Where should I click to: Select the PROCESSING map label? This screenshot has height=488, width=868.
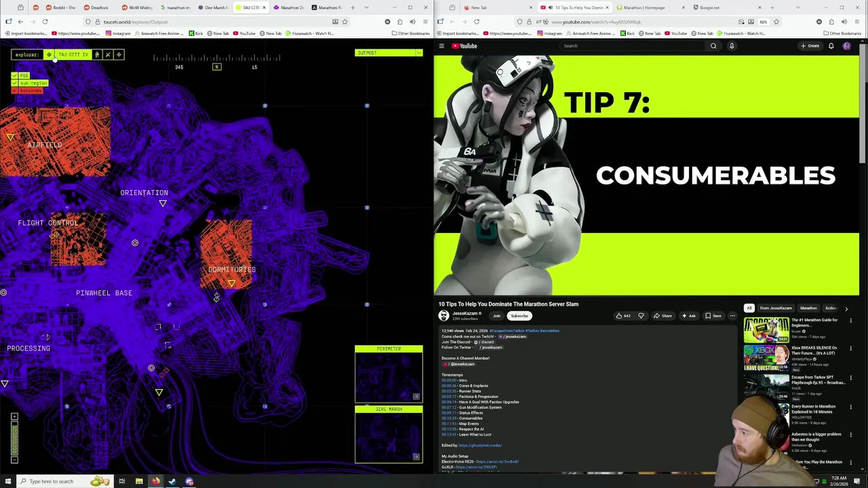click(28, 348)
